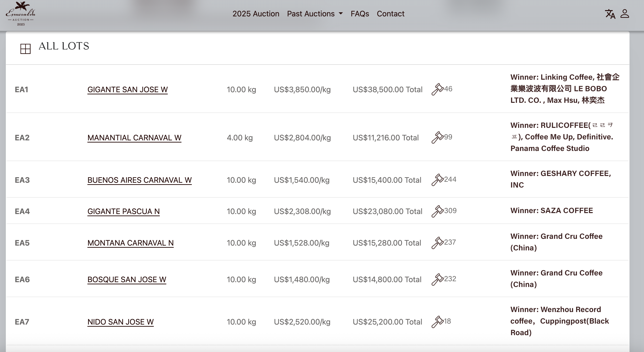
Task: Click Winner: SAZA COFFEE text
Action: [552, 211]
